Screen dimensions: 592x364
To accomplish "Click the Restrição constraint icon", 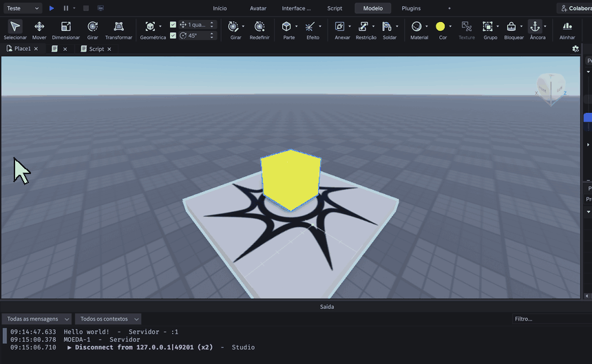I will [363, 26].
